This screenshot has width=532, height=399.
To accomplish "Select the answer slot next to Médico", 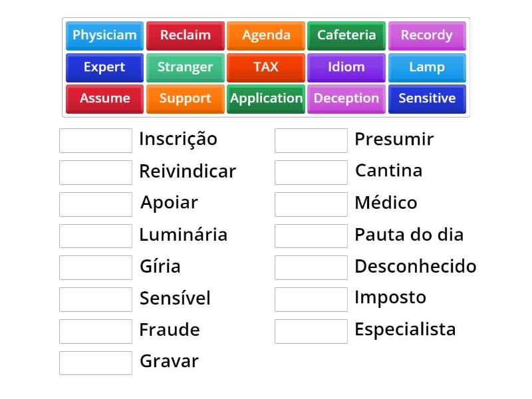I will 311,204.
